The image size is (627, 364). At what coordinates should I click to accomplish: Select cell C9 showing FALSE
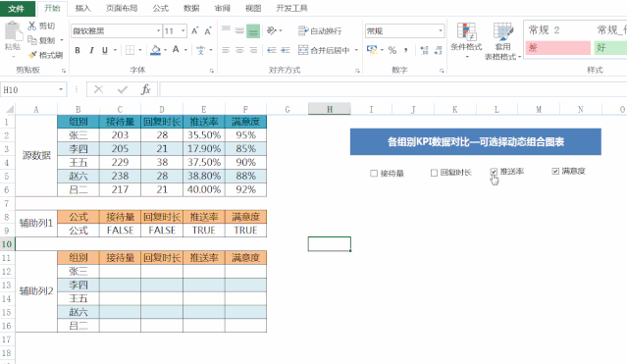point(120,231)
